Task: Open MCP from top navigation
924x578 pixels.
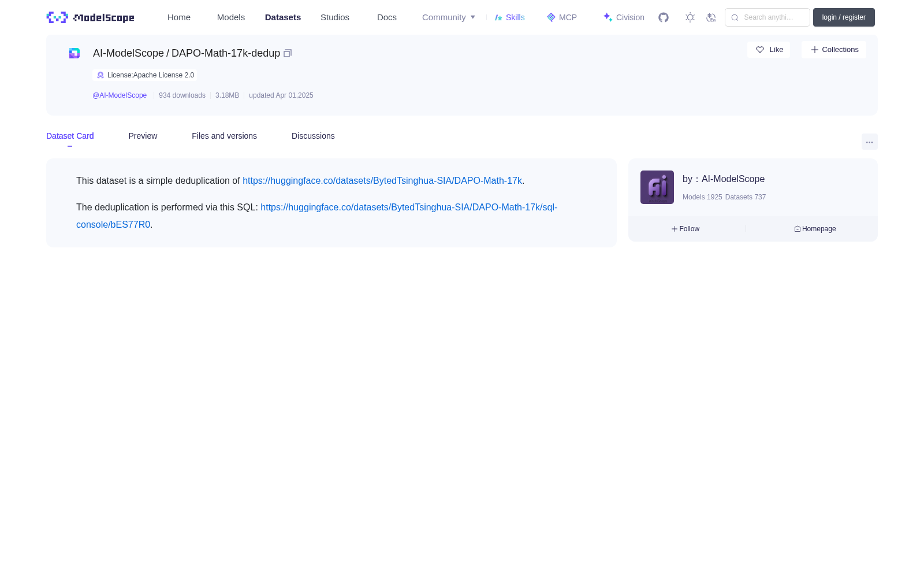Action: click(x=562, y=17)
